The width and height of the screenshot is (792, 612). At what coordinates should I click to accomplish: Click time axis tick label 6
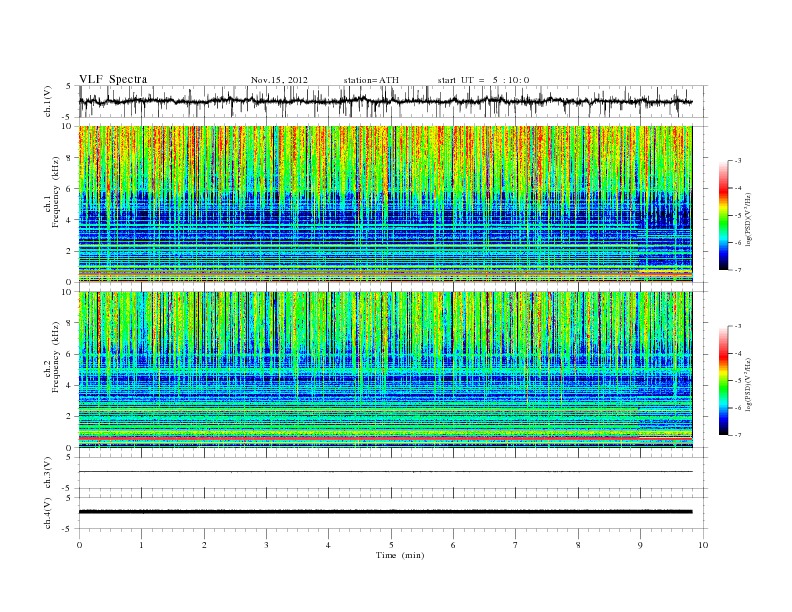453,545
